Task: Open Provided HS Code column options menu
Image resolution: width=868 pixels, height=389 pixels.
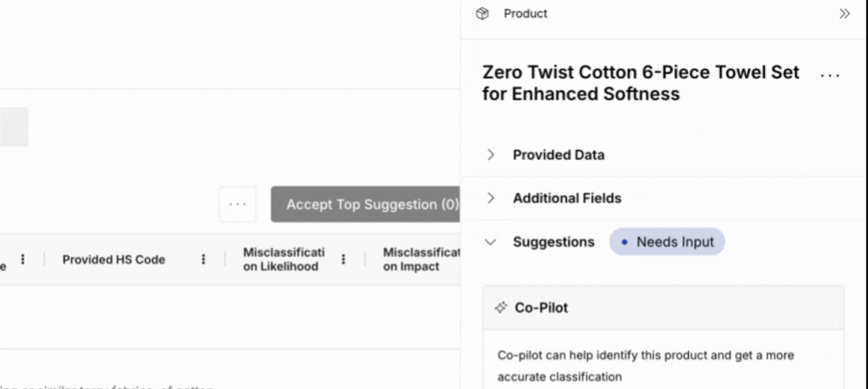Action: (203, 260)
